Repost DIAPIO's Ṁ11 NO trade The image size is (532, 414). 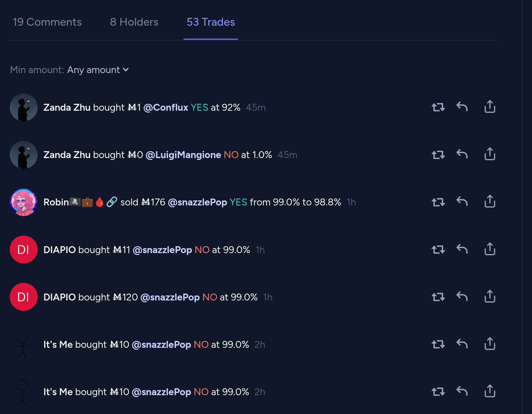(x=438, y=250)
